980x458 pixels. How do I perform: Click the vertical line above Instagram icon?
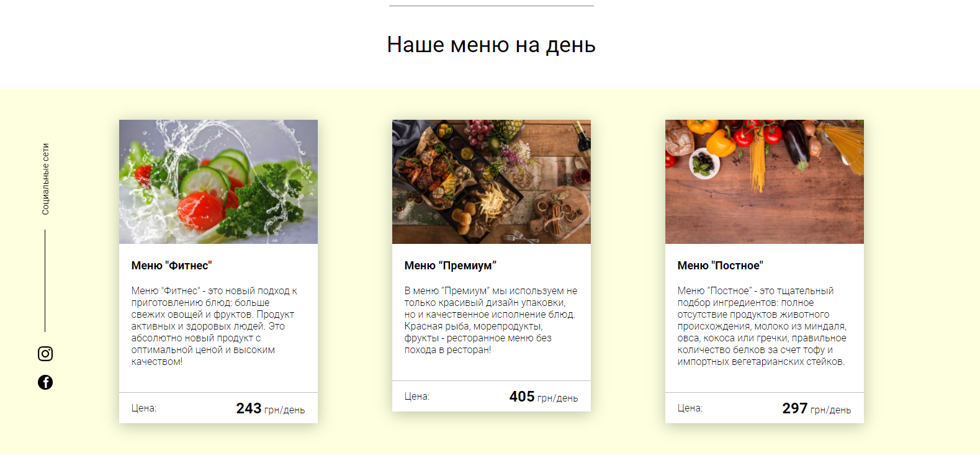(45, 281)
